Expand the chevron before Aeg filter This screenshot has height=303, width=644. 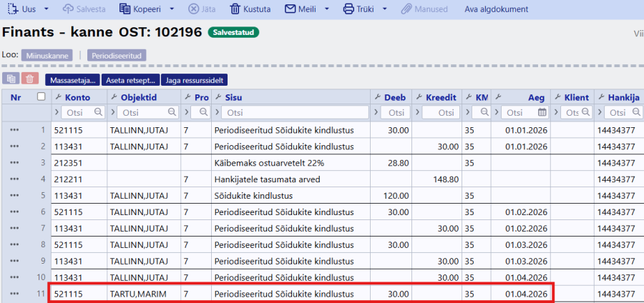[x=497, y=112]
